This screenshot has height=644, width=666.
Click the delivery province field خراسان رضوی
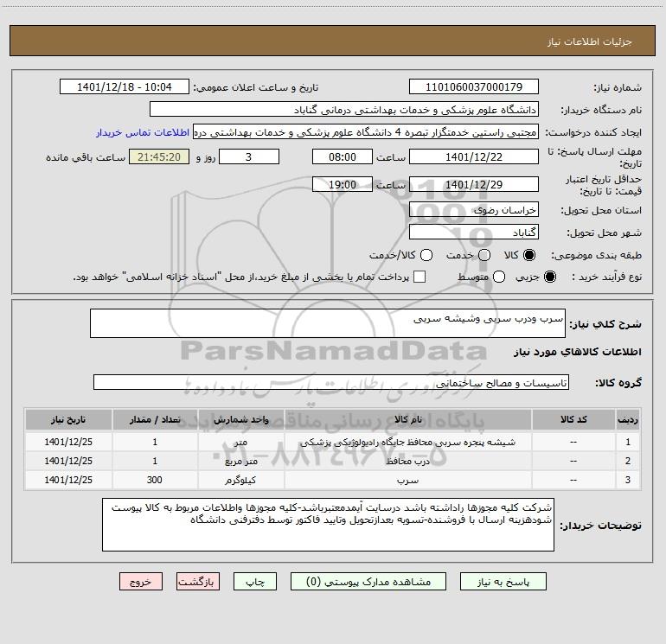pyautogui.click(x=474, y=210)
